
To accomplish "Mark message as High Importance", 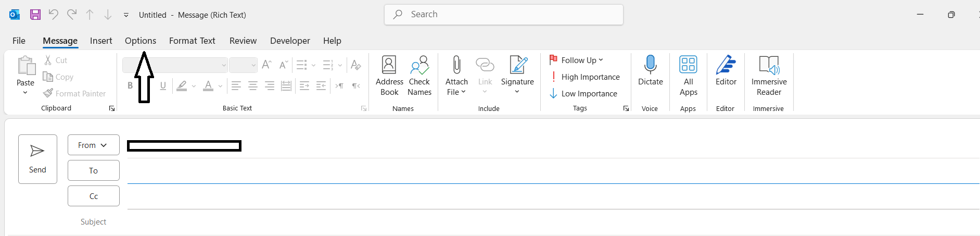I will [584, 77].
